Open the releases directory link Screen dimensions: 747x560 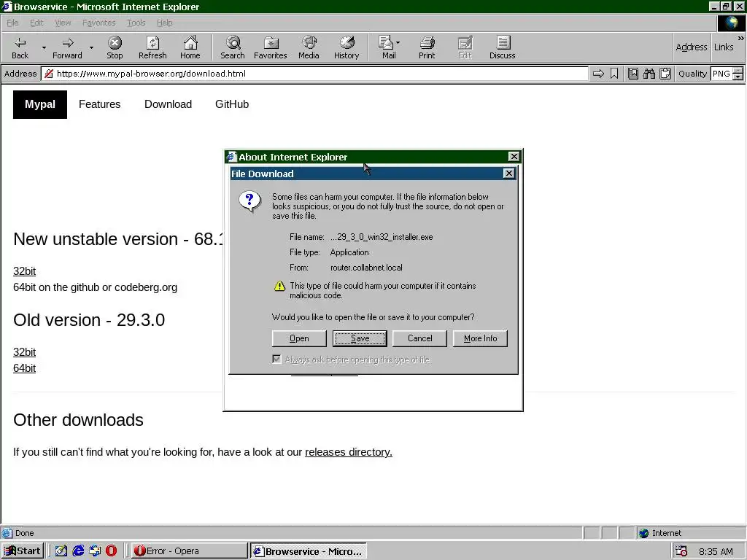348,452
